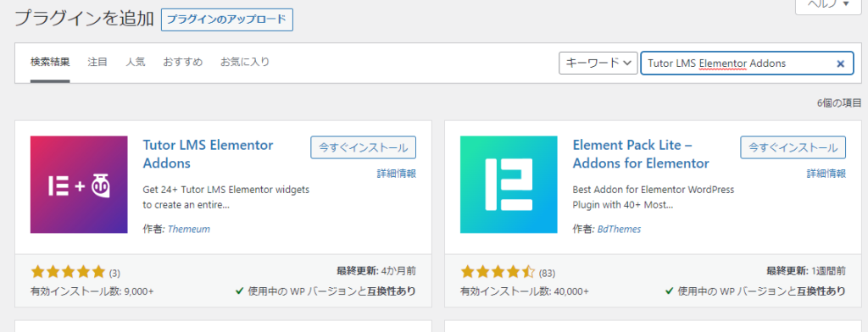Open 詳細情報 for Tutor LMS Elementor Addons

pyautogui.click(x=397, y=173)
